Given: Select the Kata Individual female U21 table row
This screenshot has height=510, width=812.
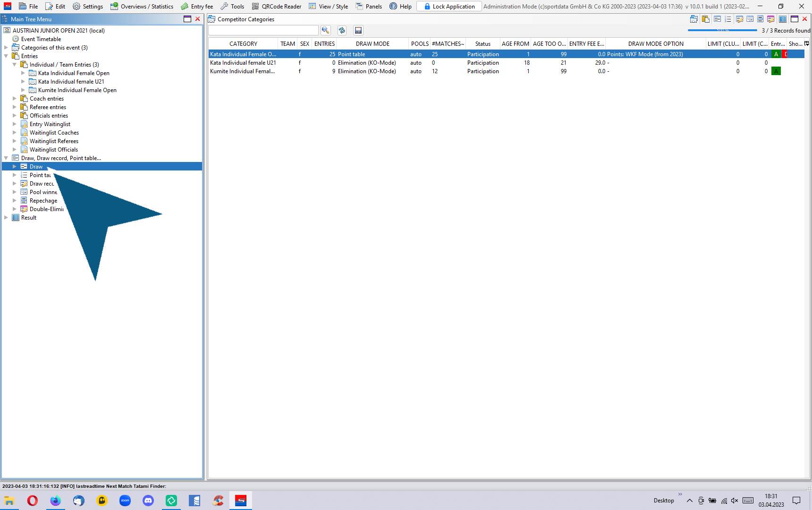Looking at the screenshot, I should (x=506, y=62).
